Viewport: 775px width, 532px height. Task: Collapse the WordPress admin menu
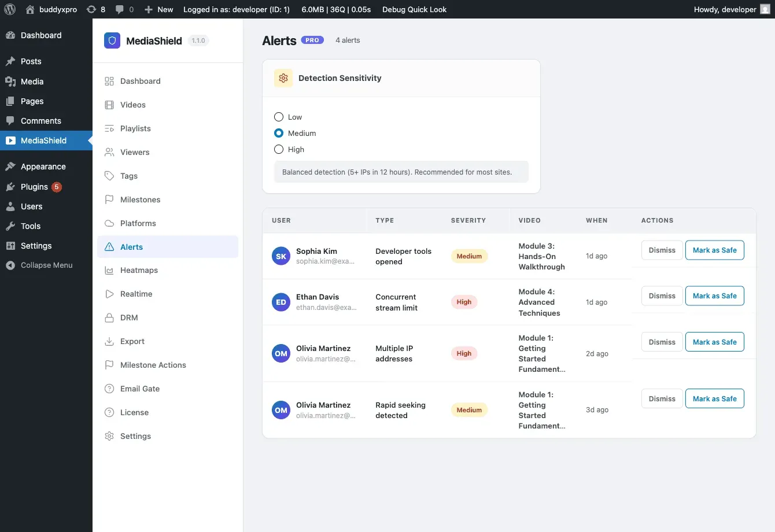point(46,265)
